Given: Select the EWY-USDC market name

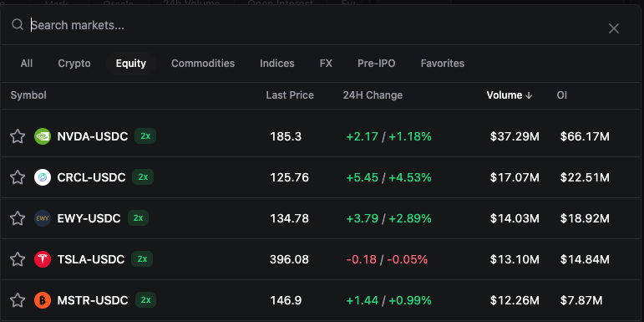Looking at the screenshot, I should (x=89, y=219).
